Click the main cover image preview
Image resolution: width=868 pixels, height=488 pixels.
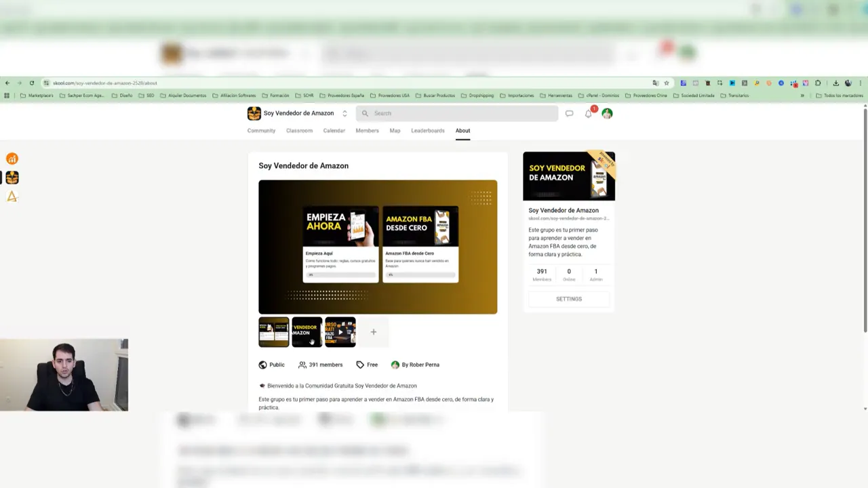coord(378,247)
